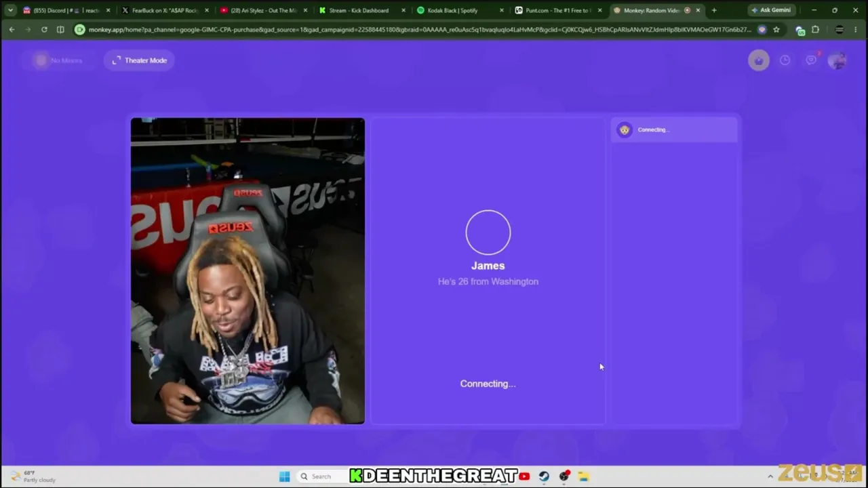Close the Monkey Random Video tab

coord(698,10)
